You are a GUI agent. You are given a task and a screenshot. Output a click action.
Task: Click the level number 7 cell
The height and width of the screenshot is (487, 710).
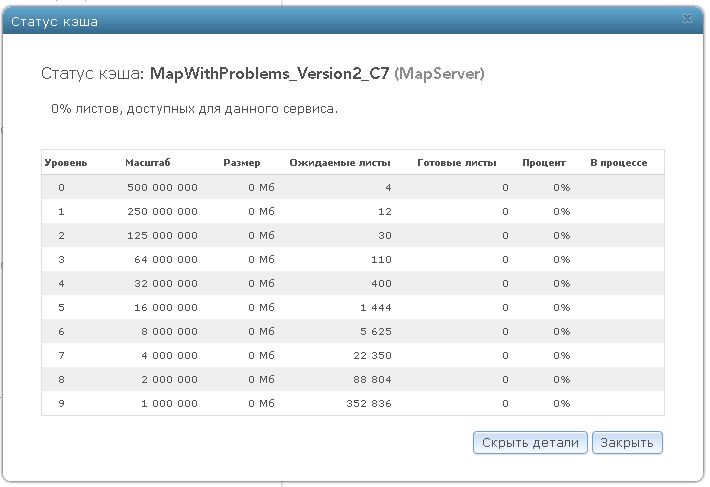tap(61, 355)
